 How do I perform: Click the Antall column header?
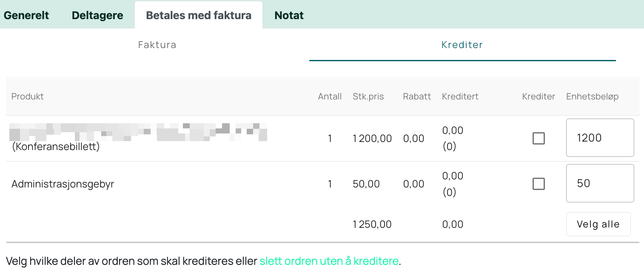(x=330, y=96)
